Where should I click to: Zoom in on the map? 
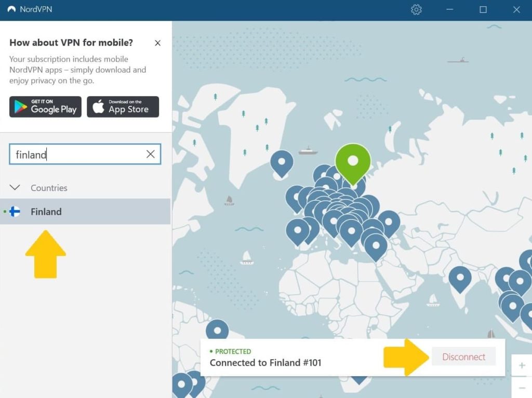[x=522, y=365]
